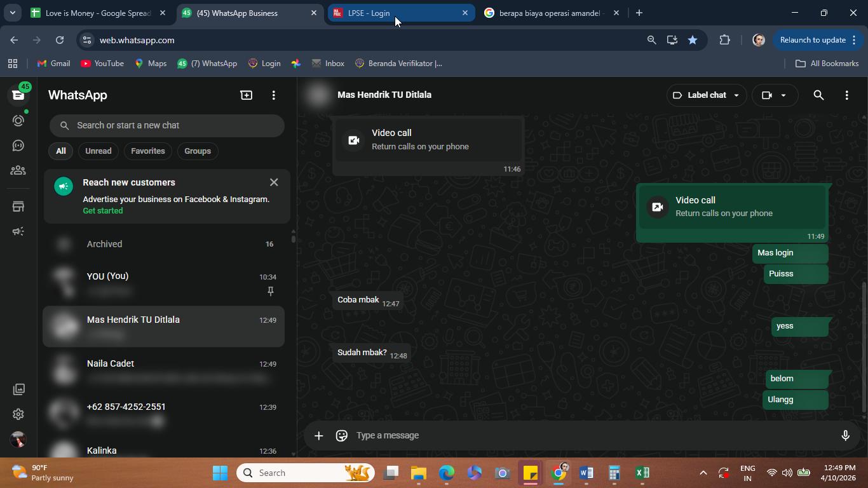Screen dimensions: 868x488
Task: Open the emoji and sticker picker
Action: tap(342, 435)
